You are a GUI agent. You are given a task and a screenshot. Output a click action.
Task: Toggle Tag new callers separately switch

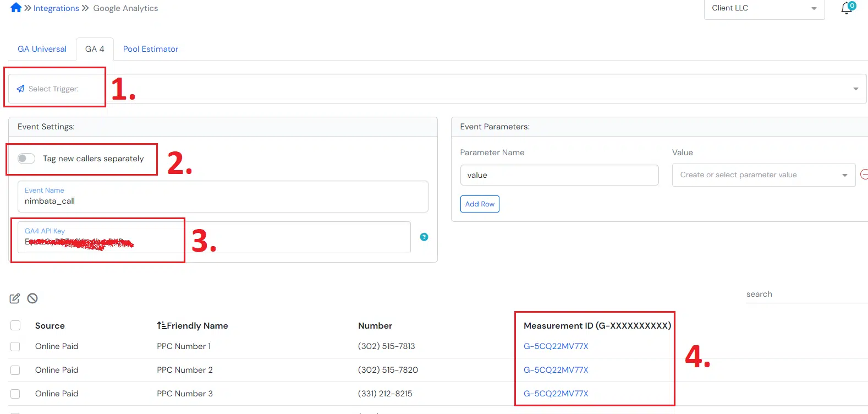point(26,159)
